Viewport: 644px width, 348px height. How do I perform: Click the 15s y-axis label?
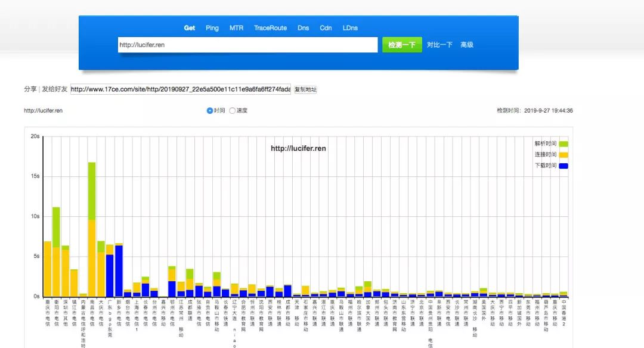pos(35,176)
